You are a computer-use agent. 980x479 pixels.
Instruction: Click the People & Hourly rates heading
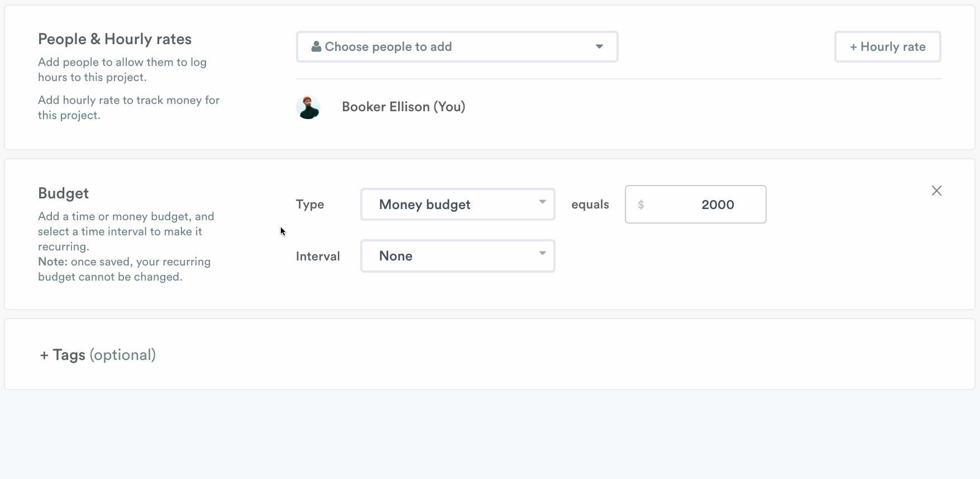tap(114, 39)
